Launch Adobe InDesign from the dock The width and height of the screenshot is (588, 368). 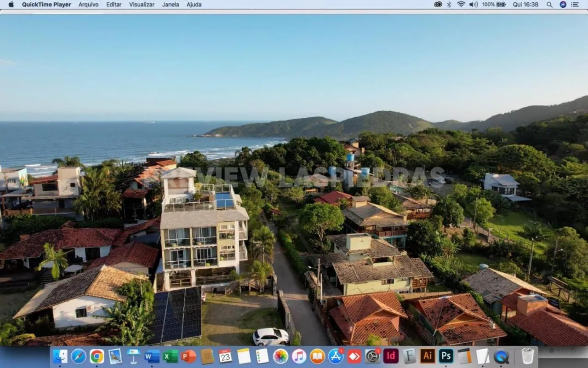[390, 356]
